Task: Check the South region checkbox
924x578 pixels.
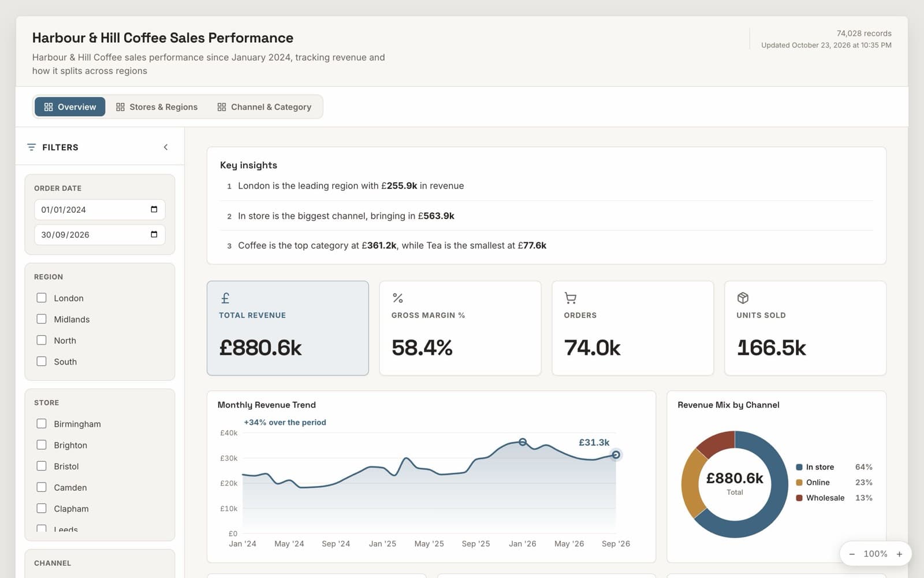Action: (42, 361)
